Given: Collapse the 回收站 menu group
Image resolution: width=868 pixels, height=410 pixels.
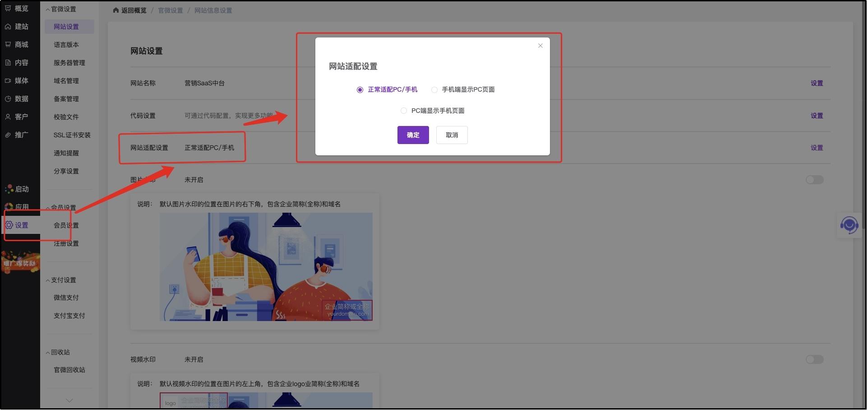Looking at the screenshot, I should [58, 352].
